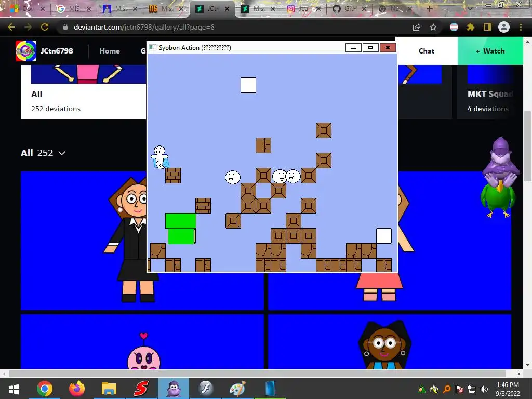Image resolution: width=532 pixels, height=399 pixels.
Task: Open the browser side panel icon
Action: [487, 27]
